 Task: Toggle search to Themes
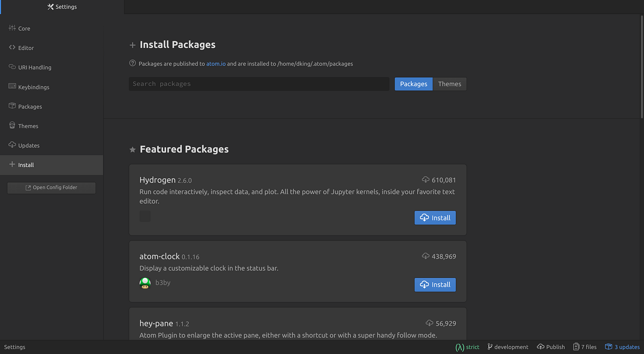click(x=449, y=84)
